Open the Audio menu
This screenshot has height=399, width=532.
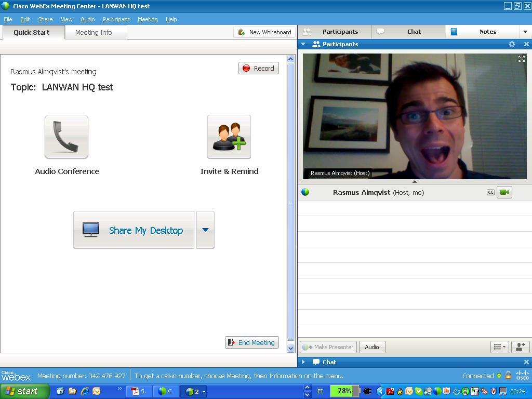point(87,19)
